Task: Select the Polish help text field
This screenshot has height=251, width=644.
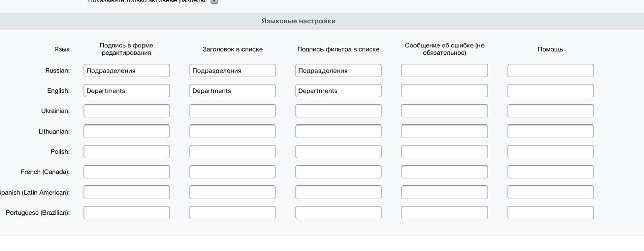Action: 550,152
